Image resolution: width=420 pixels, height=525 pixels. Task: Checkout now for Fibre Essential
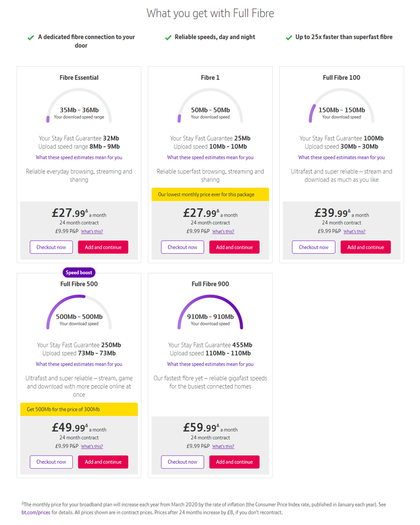click(x=51, y=247)
